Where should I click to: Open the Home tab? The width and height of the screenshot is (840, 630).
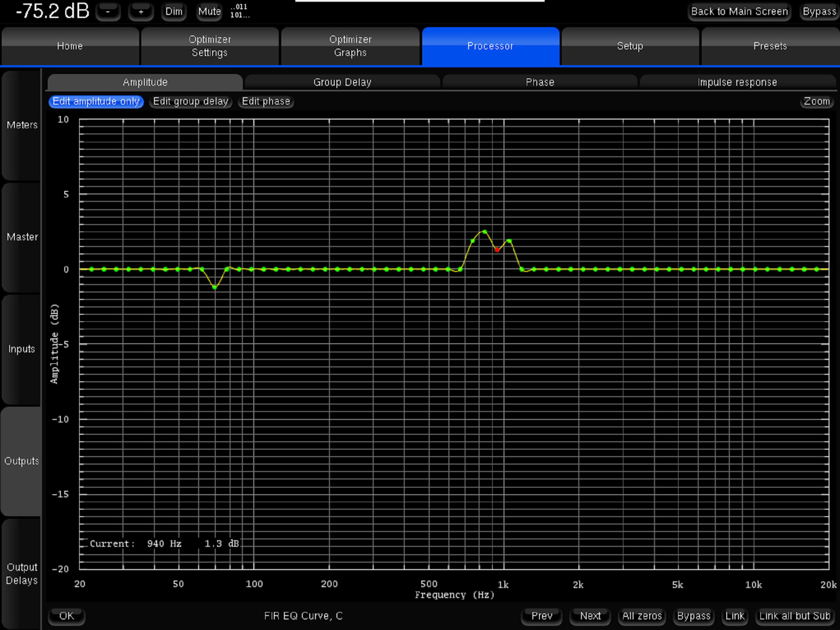point(70,46)
